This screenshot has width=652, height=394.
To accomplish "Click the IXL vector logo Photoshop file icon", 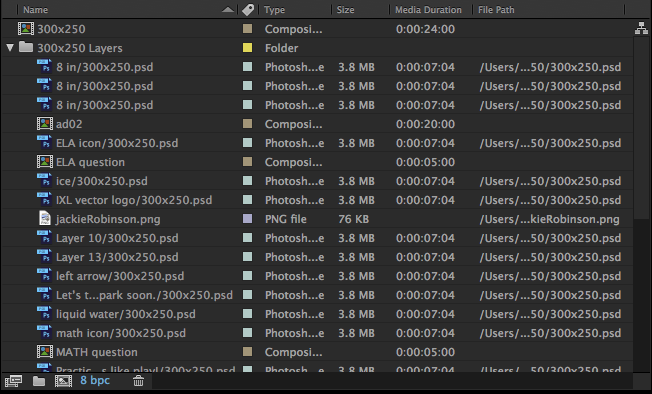I will [x=44, y=199].
